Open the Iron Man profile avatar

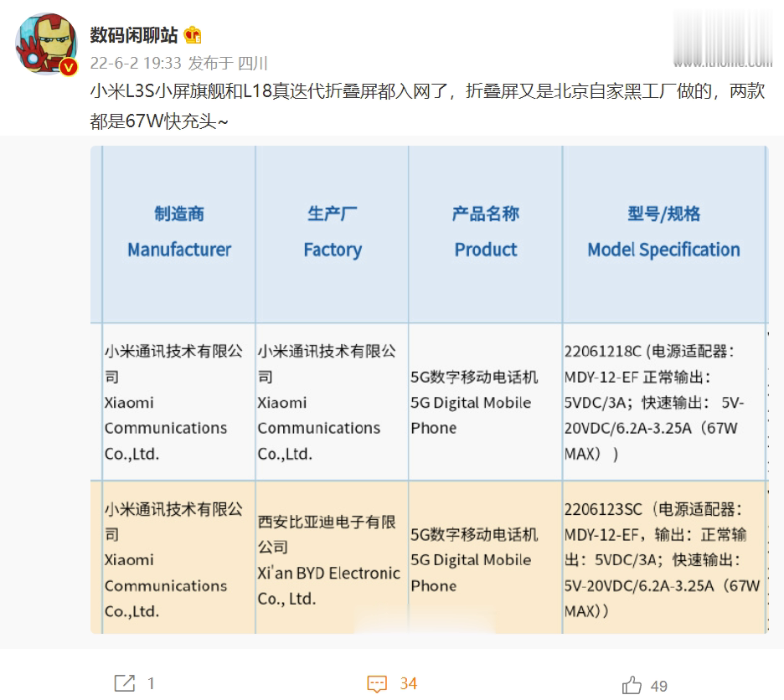tap(47, 44)
